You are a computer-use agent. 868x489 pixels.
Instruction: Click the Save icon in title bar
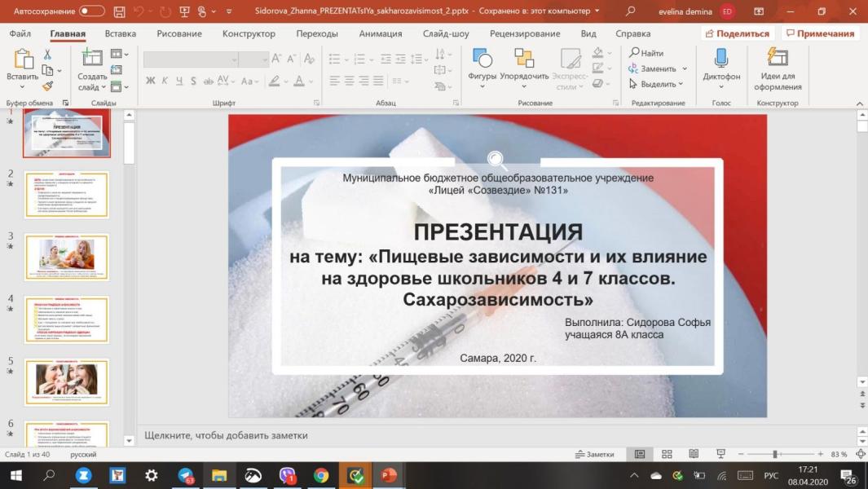pos(119,11)
